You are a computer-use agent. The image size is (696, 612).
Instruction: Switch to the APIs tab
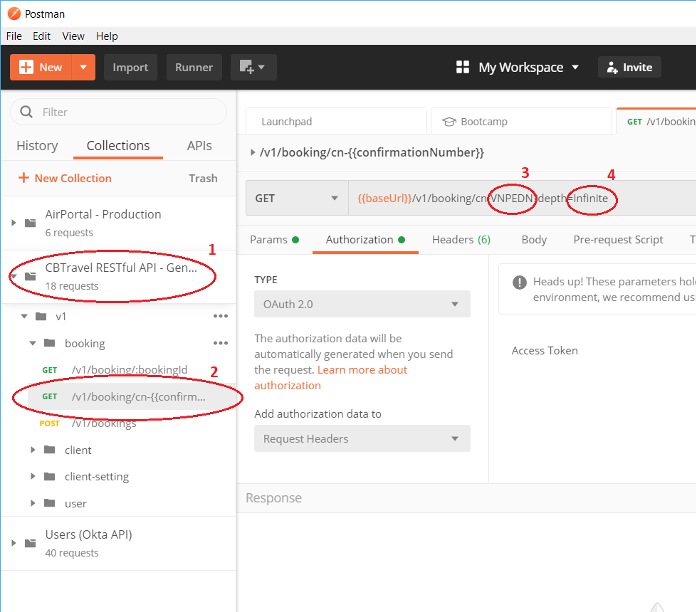coord(199,146)
